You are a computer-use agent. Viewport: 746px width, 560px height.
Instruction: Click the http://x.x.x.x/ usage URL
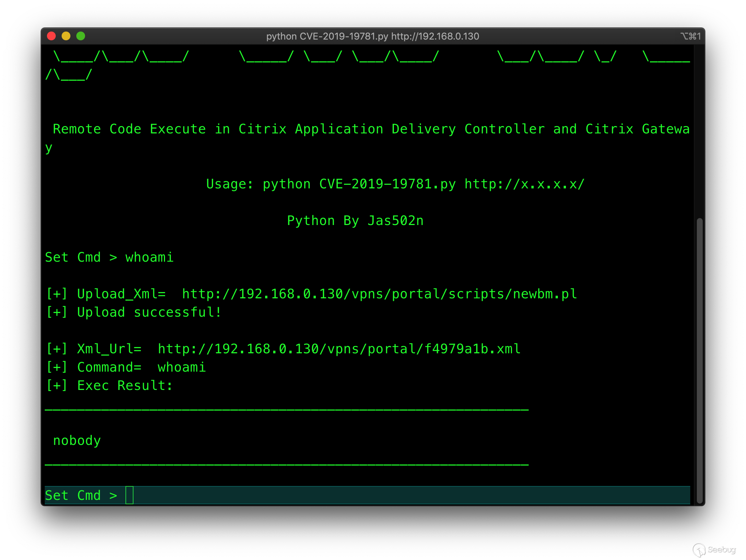pyautogui.click(x=524, y=184)
